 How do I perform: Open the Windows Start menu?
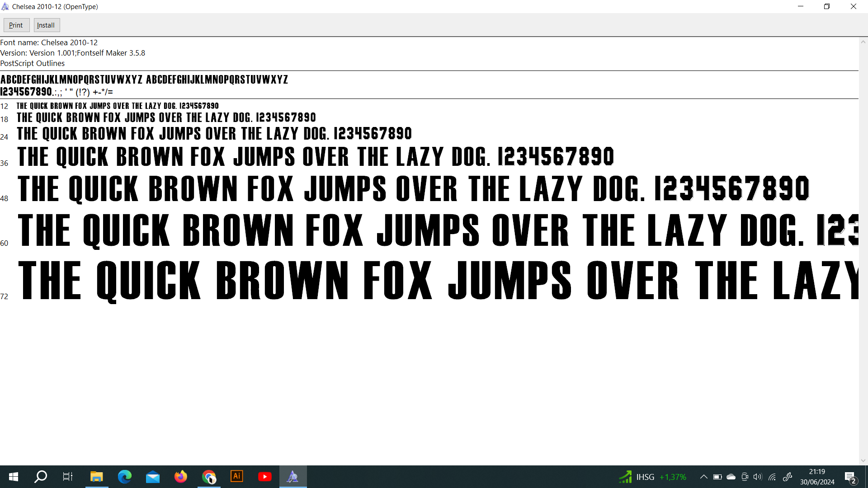click(x=14, y=477)
